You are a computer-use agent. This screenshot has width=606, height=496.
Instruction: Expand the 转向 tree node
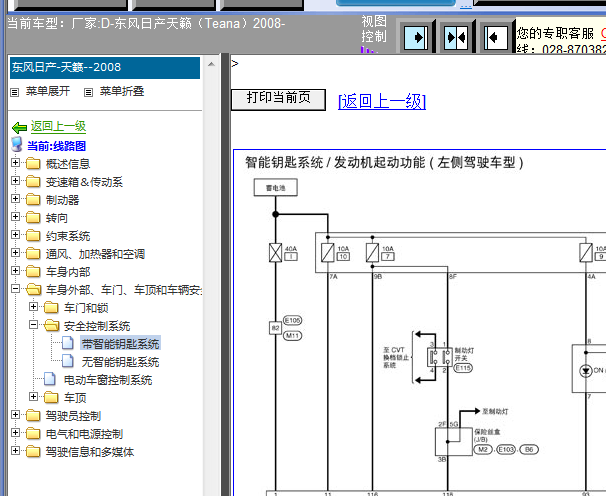click(x=15, y=216)
